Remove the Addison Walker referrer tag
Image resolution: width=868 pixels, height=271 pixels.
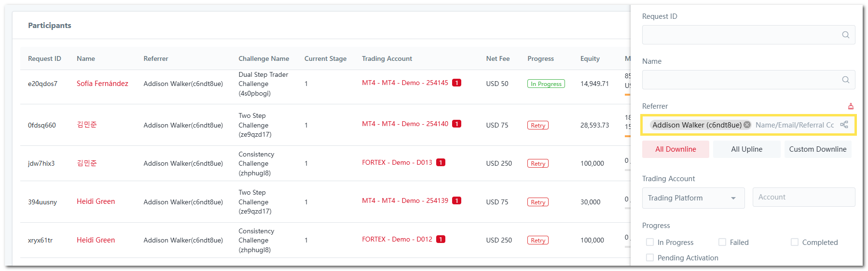[747, 125]
